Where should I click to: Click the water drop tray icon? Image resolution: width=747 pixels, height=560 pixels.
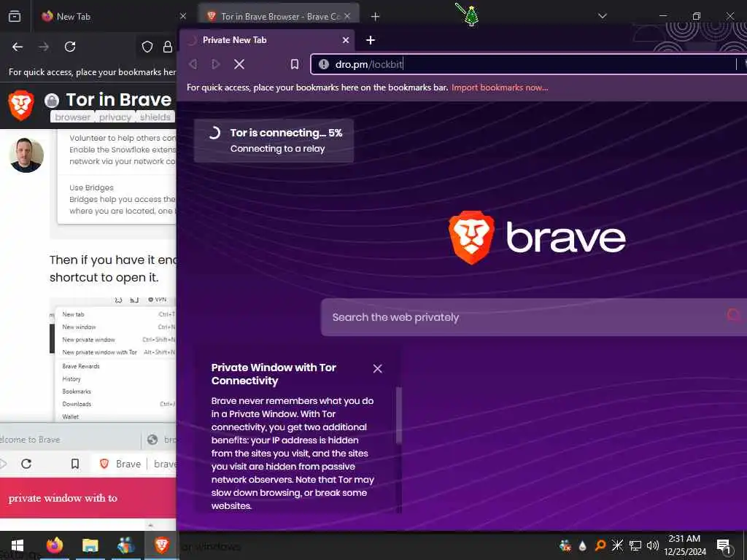tap(582, 545)
